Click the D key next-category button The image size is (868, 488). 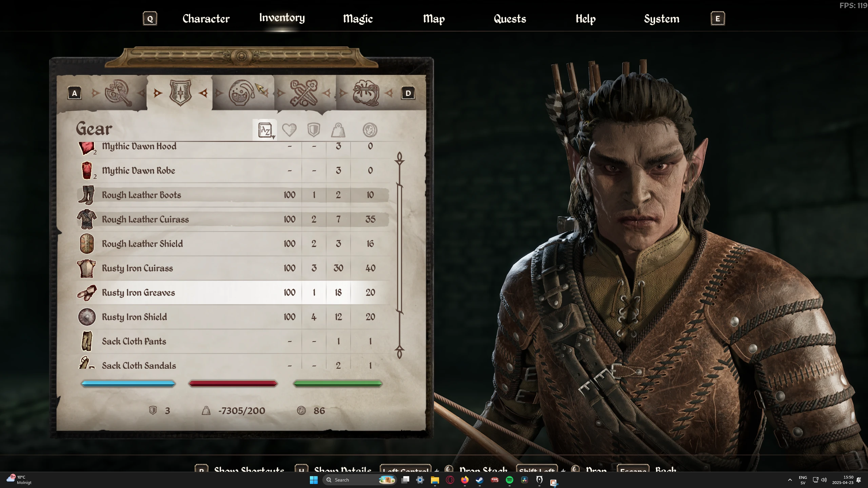click(x=408, y=93)
